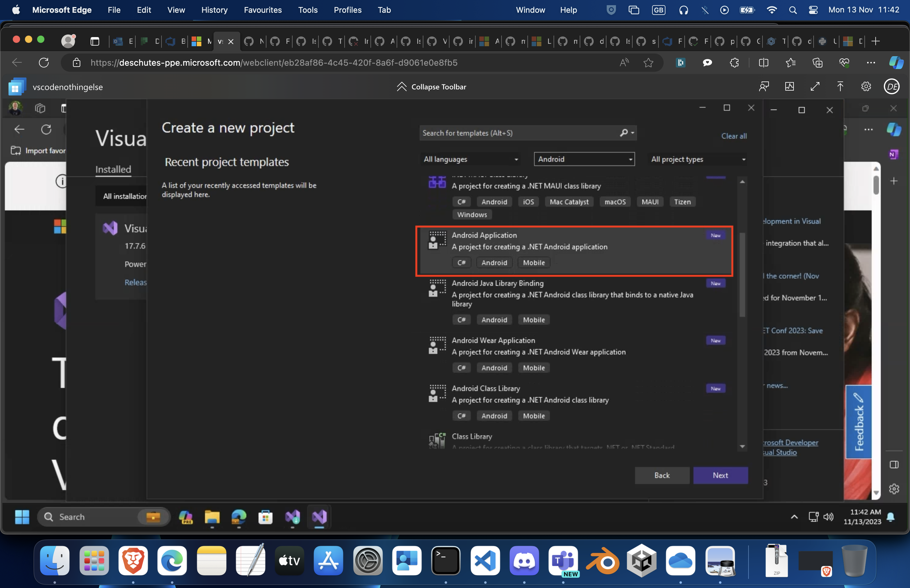910x588 pixels.
Task: Switch to the All installations tab
Action: [124, 196]
